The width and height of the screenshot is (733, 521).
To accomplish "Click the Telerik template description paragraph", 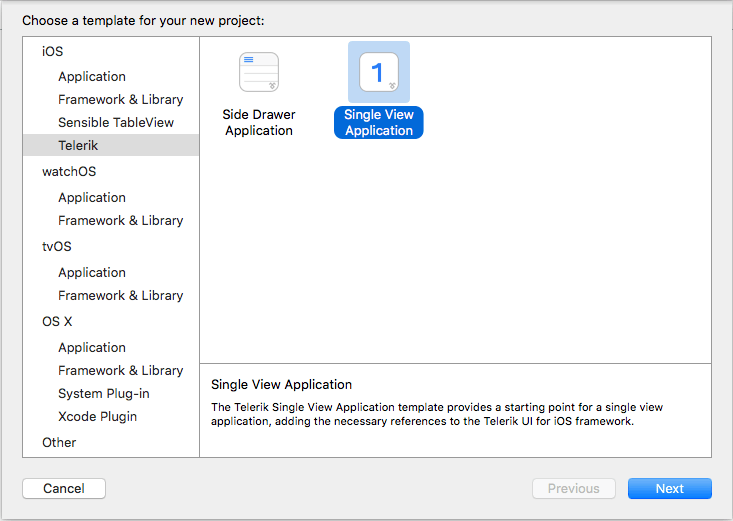I will pos(437,414).
